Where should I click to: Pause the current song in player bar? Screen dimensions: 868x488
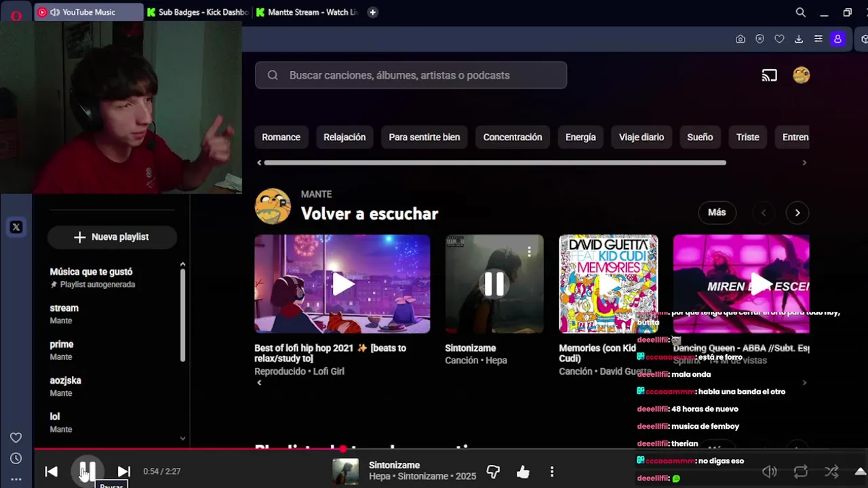[87, 471]
